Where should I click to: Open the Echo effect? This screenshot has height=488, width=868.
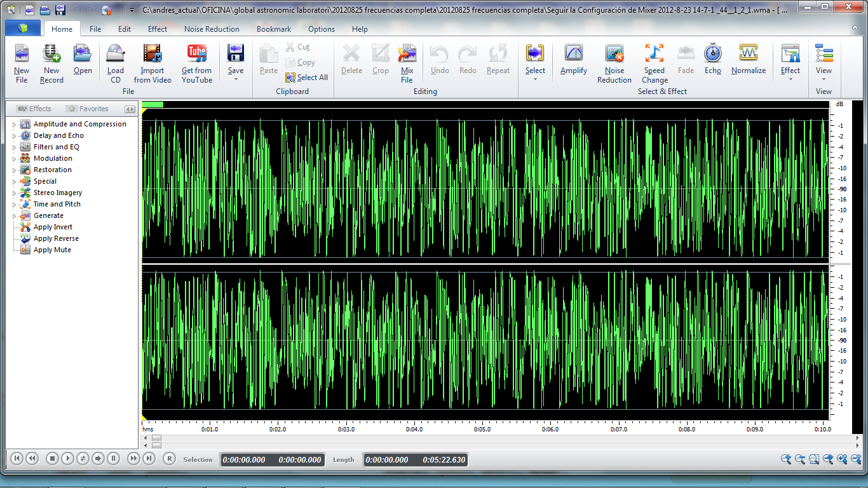[x=712, y=54]
